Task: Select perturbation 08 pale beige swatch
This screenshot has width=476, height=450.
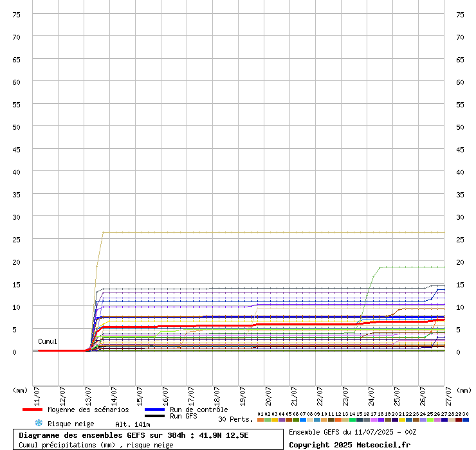Action: click(x=310, y=420)
